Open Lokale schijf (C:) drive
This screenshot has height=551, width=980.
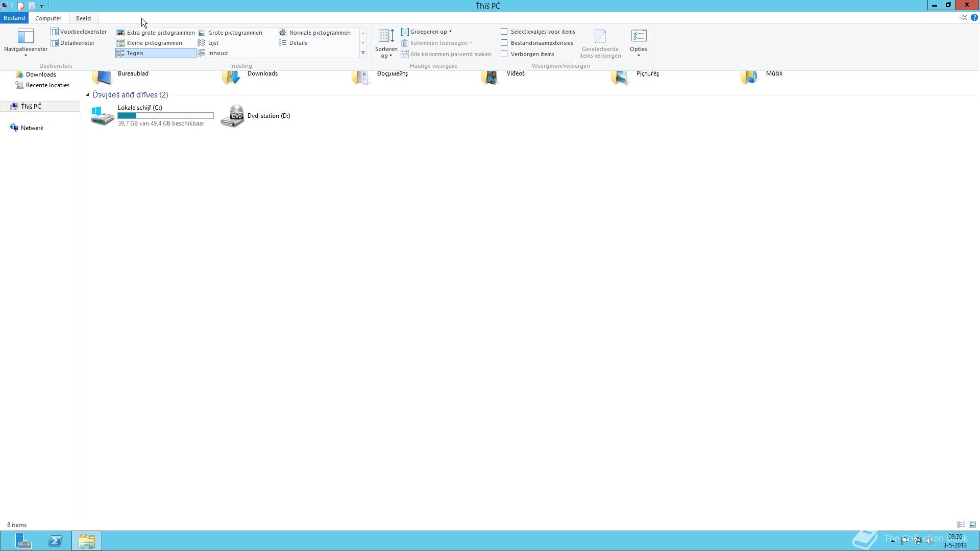pos(139,108)
